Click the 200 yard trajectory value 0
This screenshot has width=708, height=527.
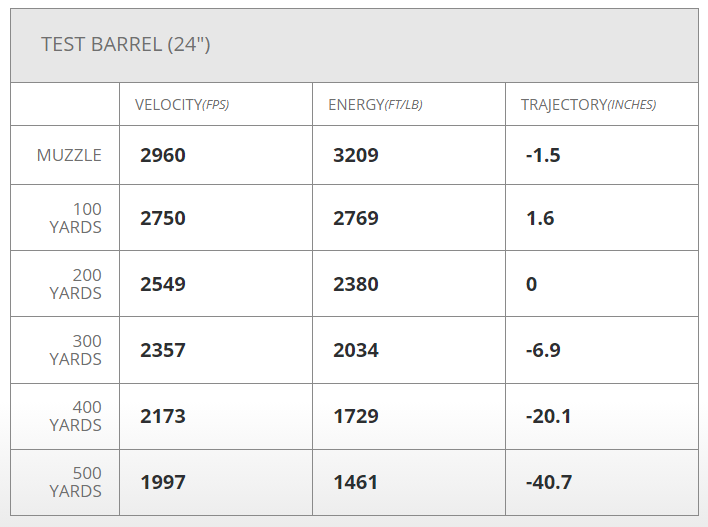(531, 284)
